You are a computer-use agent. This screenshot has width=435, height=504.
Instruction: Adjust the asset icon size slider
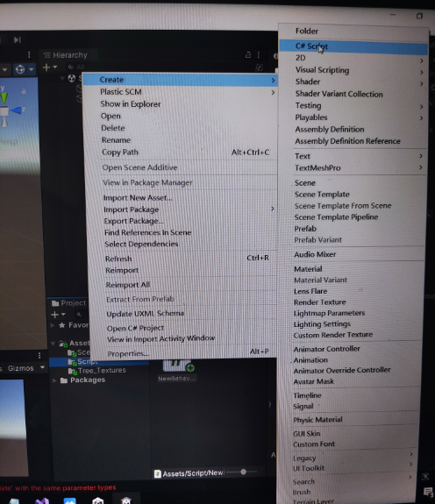click(x=244, y=472)
